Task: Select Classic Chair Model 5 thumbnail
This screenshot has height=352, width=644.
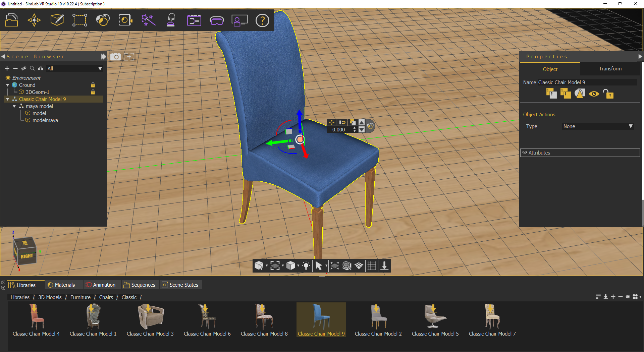Action: pos(435,320)
